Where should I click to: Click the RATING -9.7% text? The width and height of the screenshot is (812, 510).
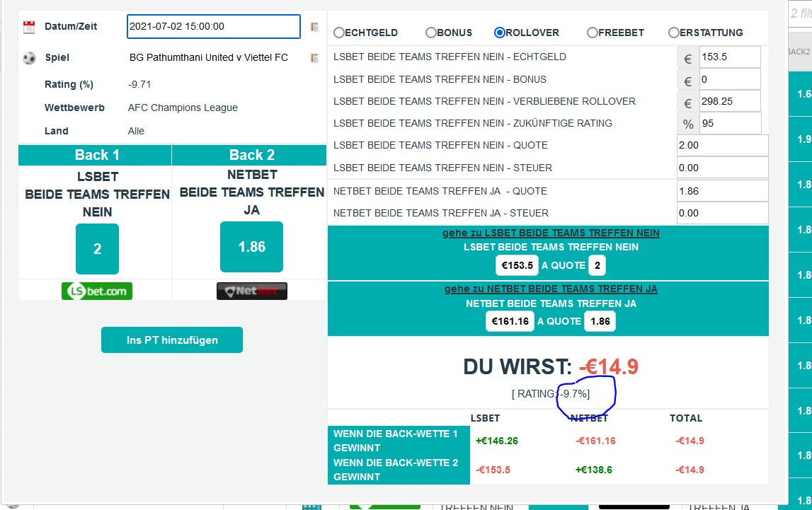(551, 394)
